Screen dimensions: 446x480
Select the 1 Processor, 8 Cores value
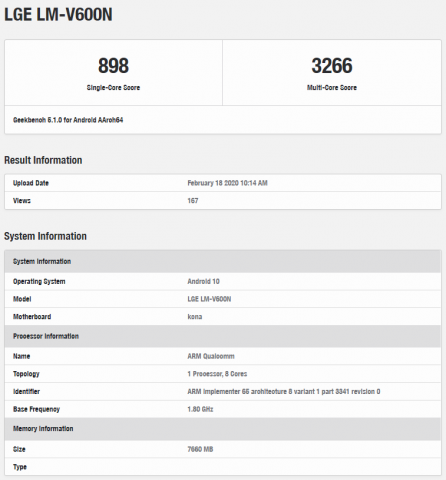click(217, 374)
